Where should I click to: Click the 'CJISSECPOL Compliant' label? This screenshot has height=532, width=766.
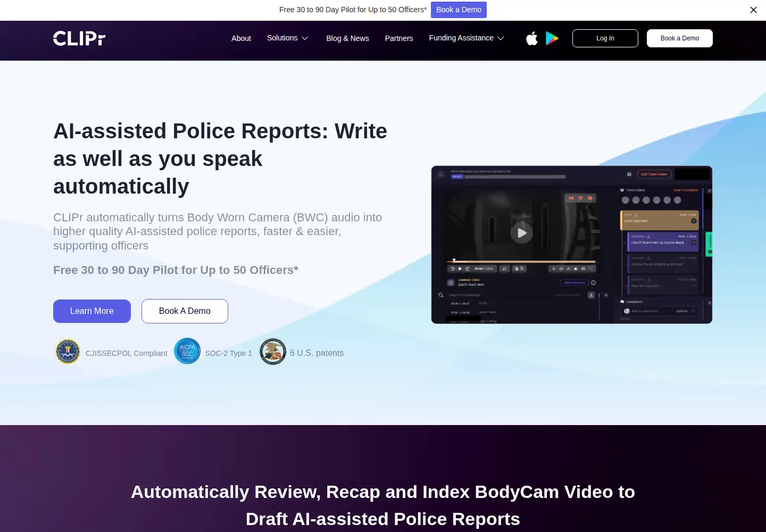pyautogui.click(x=127, y=353)
